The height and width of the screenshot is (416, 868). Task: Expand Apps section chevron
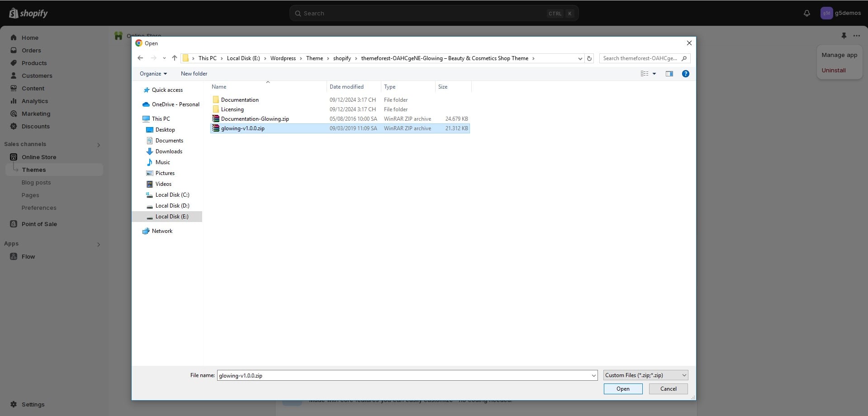(x=99, y=244)
